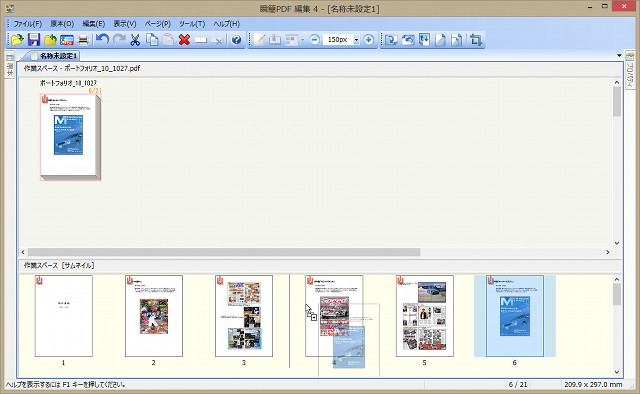Image resolution: width=640 pixels, height=394 pixels.
Task: Click the two-arrows page icon in right toolbar
Action: (424, 40)
